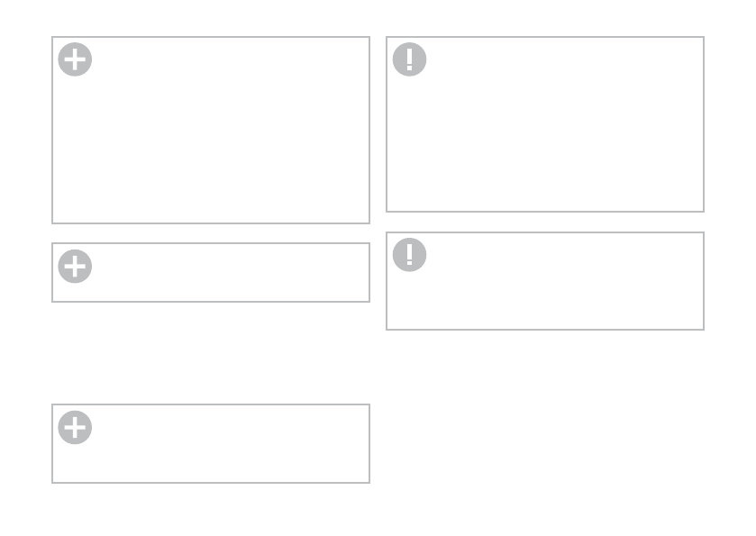Select the white cross glyph in the lowest plus circle

coord(75,427)
